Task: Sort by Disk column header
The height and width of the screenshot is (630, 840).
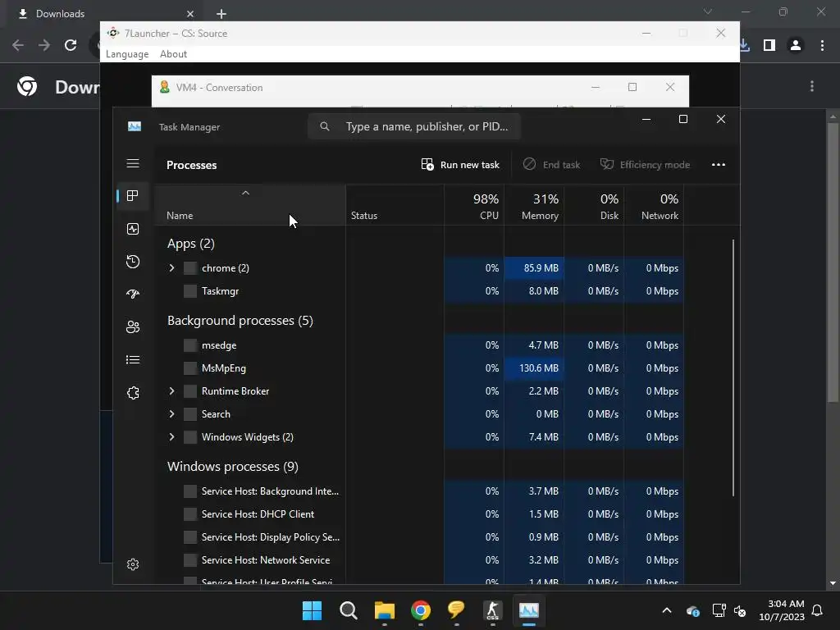Action: point(594,206)
